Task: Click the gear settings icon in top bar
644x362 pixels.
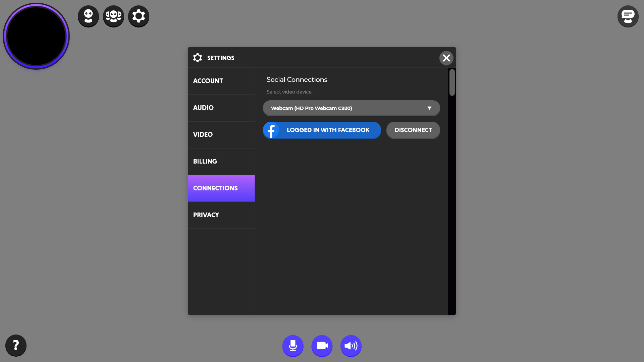Action: pos(139,16)
